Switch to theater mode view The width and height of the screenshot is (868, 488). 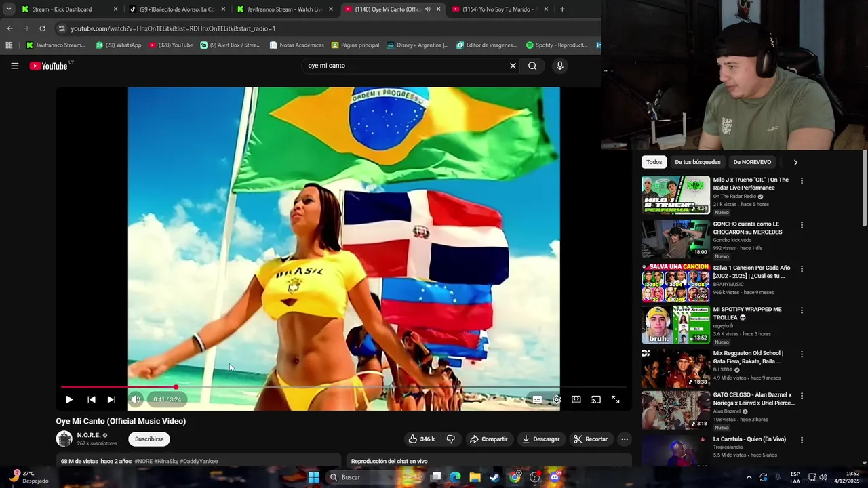pos(576,400)
